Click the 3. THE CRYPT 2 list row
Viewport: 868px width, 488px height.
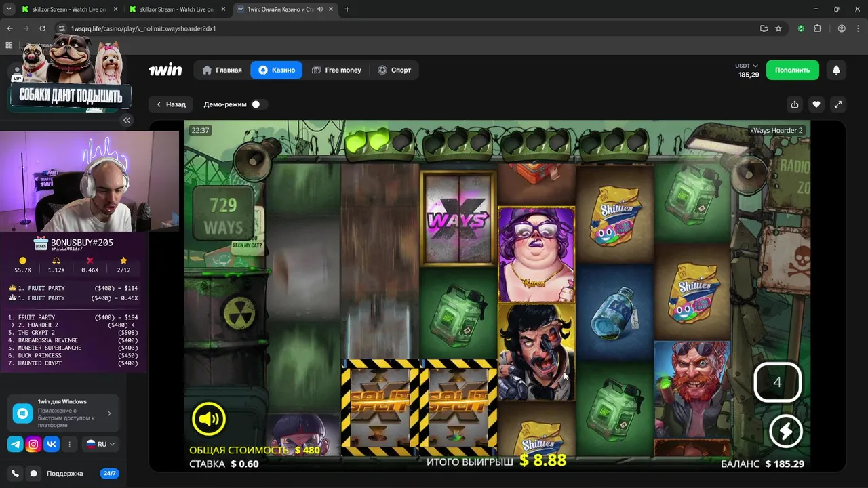(73, 333)
